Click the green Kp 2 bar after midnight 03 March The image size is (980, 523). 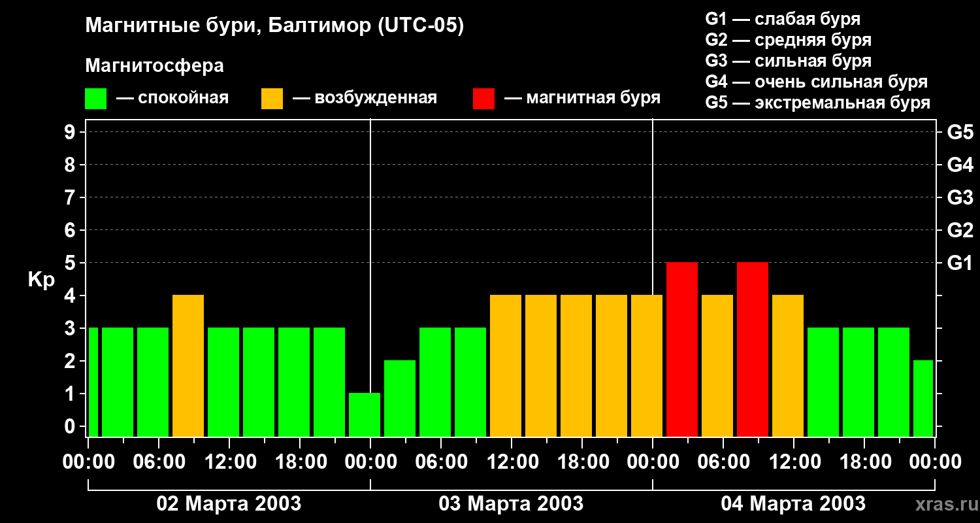coord(400,398)
